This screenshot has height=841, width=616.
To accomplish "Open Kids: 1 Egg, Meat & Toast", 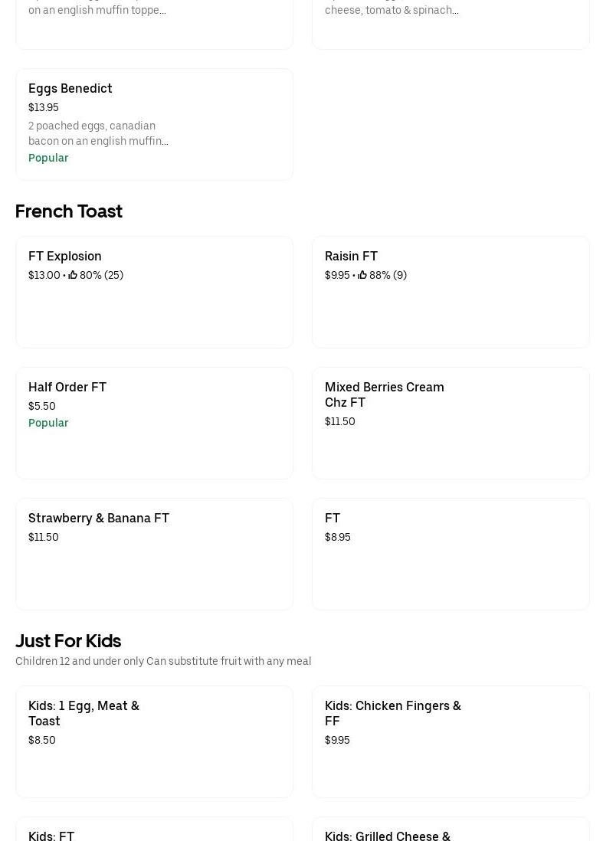I will pos(154,741).
